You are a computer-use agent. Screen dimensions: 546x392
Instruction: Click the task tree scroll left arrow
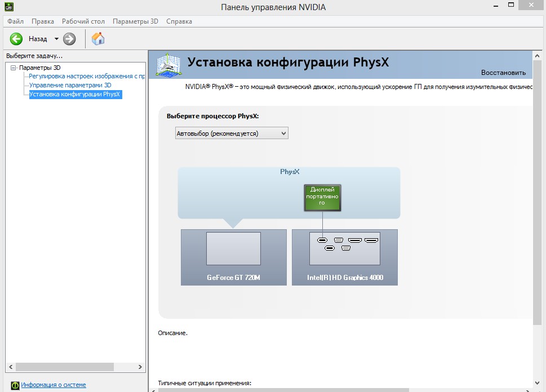pos(11,367)
